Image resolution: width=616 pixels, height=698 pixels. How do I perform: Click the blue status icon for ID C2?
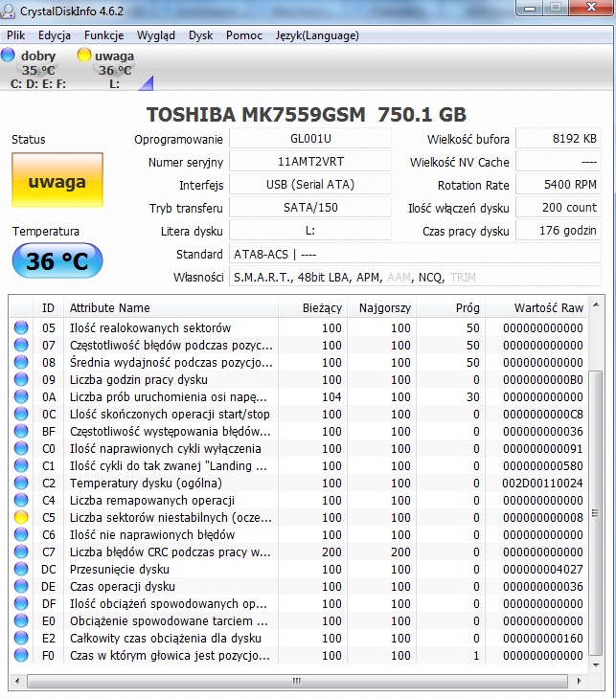[x=21, y=483]
